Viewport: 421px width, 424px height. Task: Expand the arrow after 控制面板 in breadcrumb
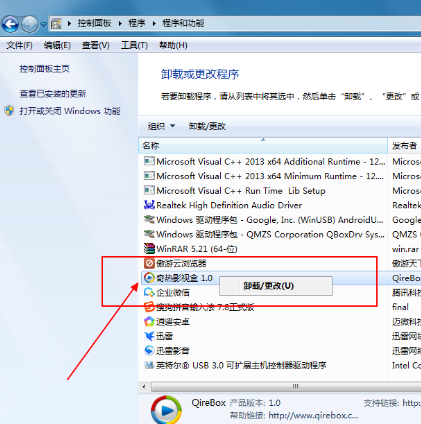tap(120, 23)
